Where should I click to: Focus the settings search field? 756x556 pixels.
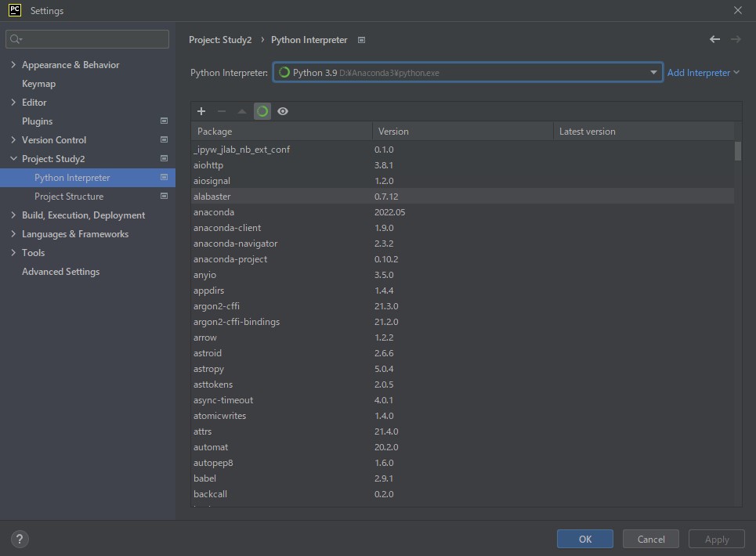point(87,39)
